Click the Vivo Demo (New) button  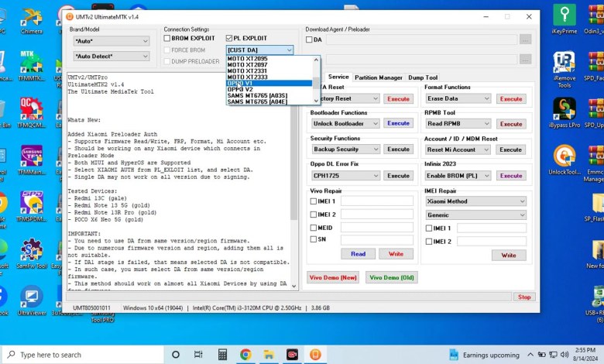pyautogui.click(x=334, y=277)
